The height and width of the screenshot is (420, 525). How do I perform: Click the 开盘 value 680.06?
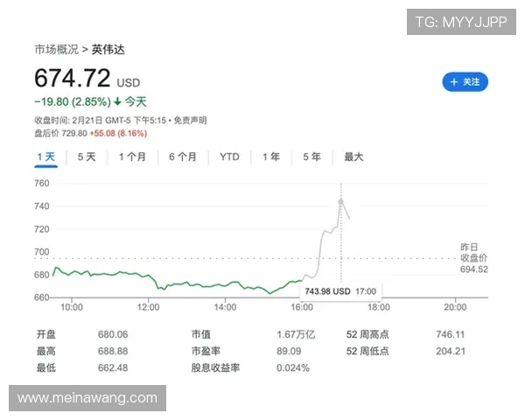113,334
